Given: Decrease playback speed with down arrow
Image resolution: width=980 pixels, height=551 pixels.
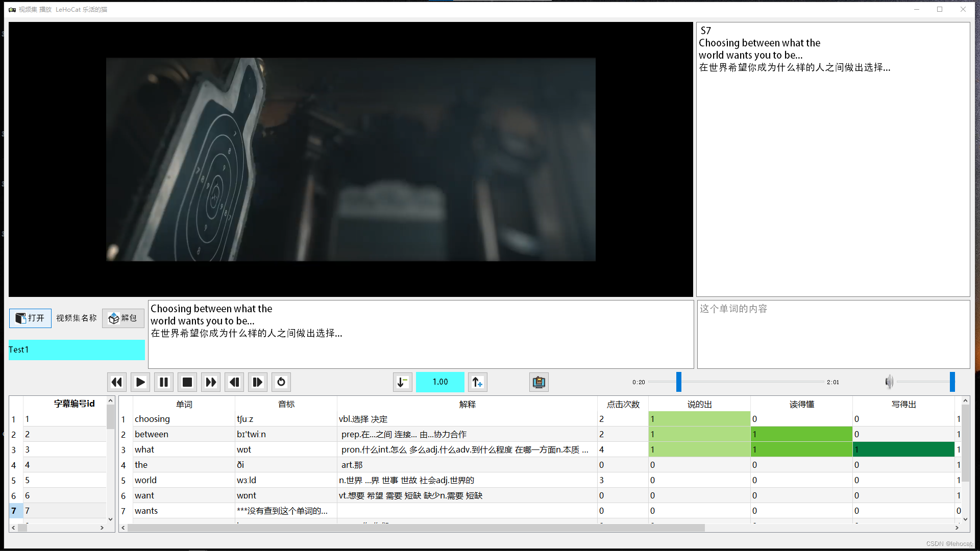Looking at the screenshot, I should pos(402,382).
